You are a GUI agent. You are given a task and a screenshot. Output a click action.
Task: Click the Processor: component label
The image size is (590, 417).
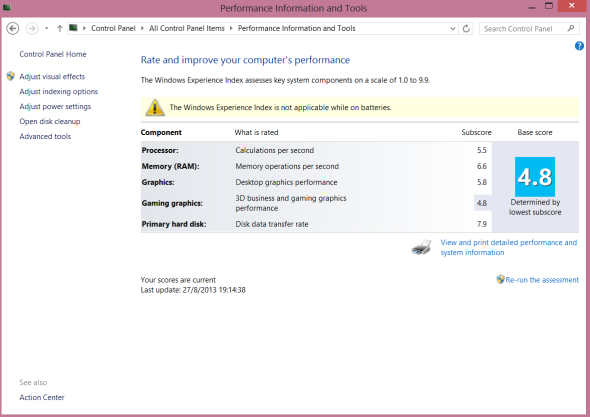coord(160,150)
